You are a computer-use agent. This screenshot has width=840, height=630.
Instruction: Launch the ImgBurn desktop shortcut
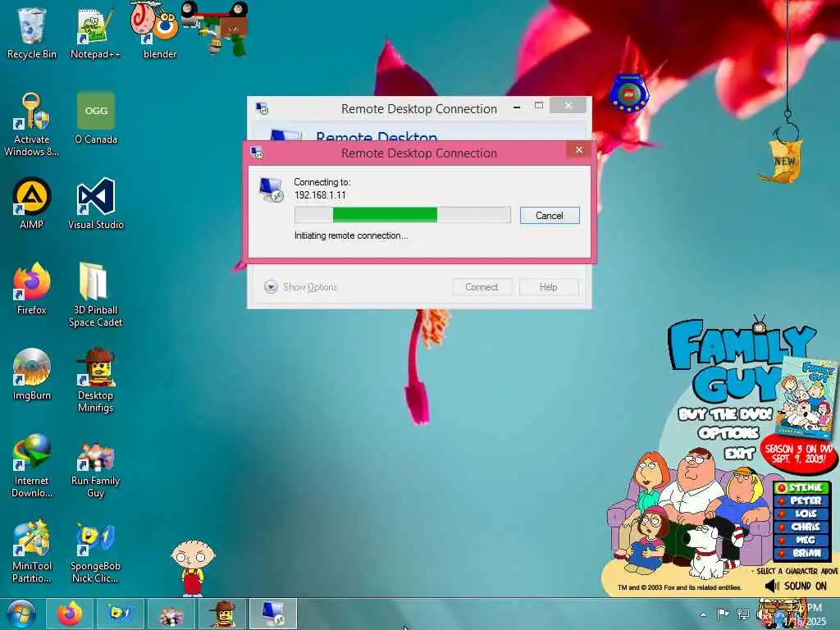click(x=31, y=374)
